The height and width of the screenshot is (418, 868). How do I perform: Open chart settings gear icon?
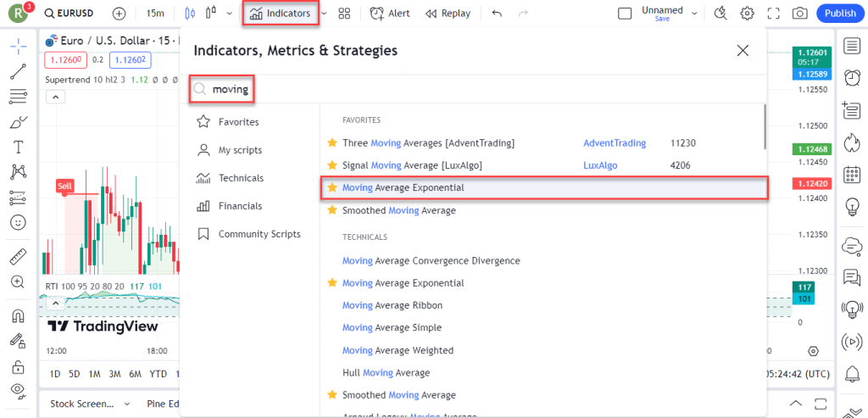pos(747,14)
